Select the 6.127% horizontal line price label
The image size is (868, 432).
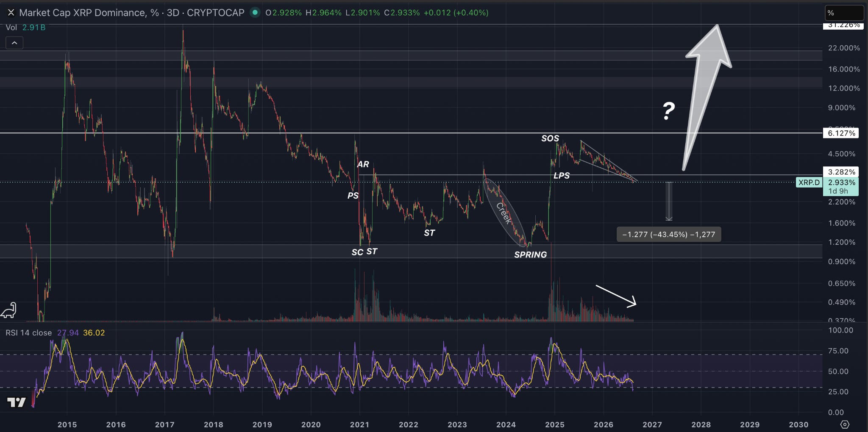pos(841,133)
